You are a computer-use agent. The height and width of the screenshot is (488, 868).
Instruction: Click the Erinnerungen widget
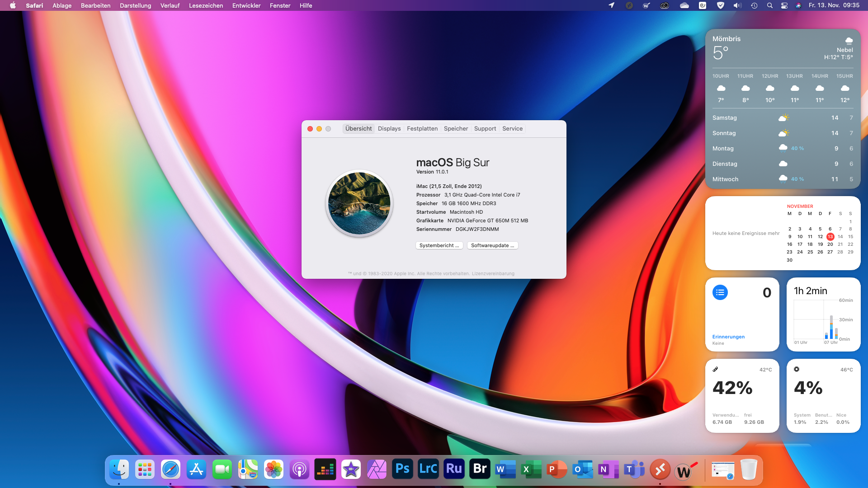click(x=742, y=314)
